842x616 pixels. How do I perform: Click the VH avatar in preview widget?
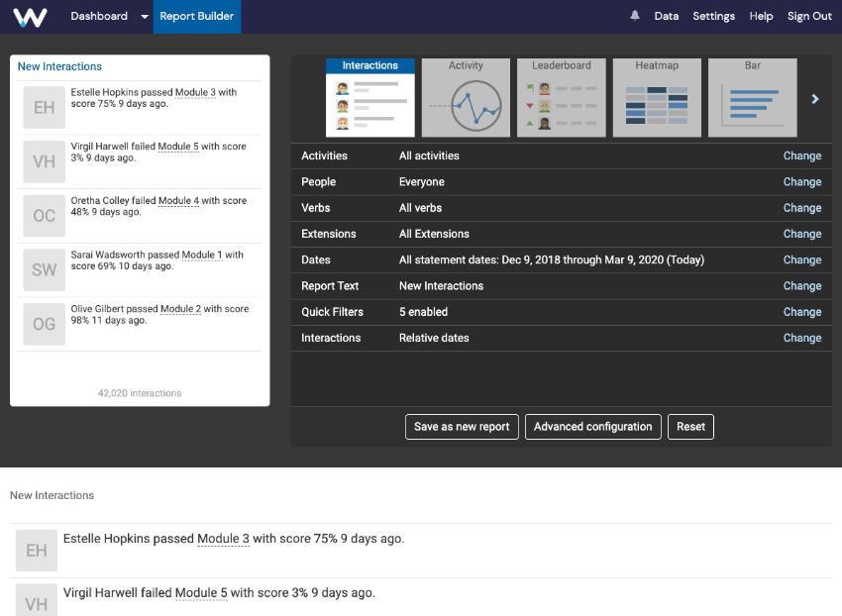[44, 161]
